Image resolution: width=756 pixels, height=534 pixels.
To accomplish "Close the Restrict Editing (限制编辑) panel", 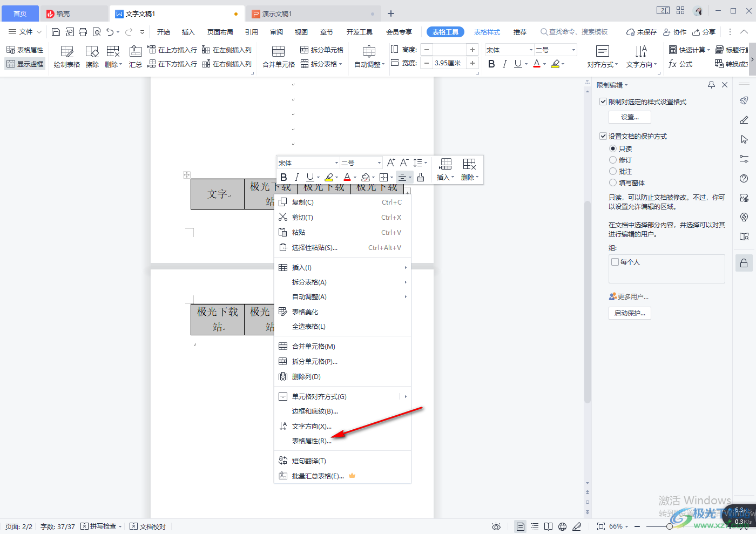I will point(725,85).
